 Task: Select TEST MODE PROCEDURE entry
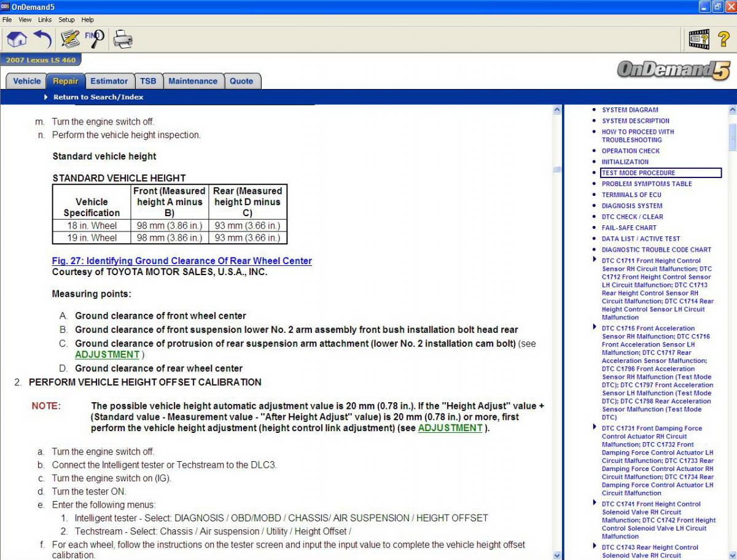[x=661, y=173]
